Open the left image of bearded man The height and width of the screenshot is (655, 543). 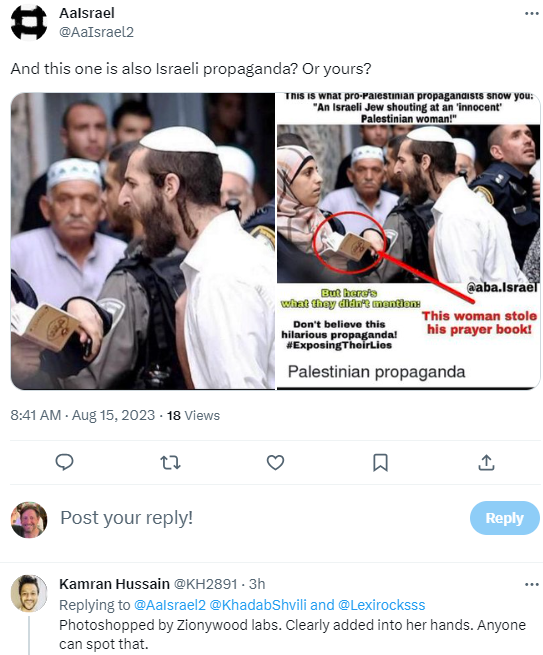[x=143, y=241]
